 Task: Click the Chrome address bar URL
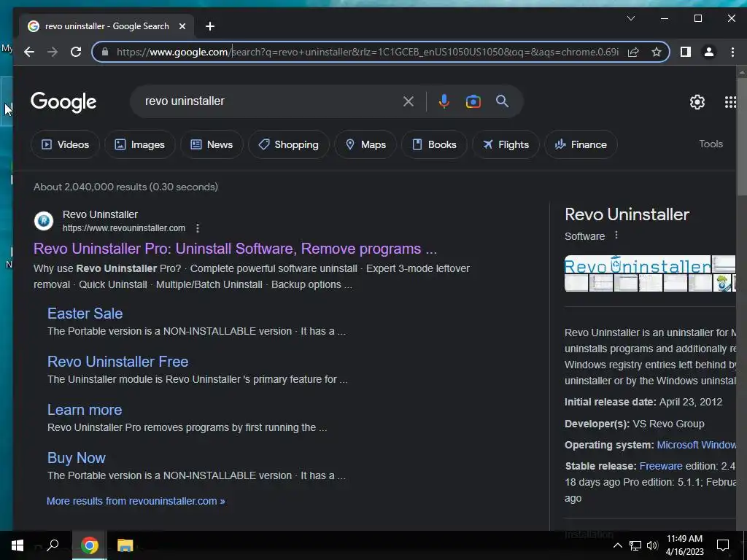click(x=367, y=52)
